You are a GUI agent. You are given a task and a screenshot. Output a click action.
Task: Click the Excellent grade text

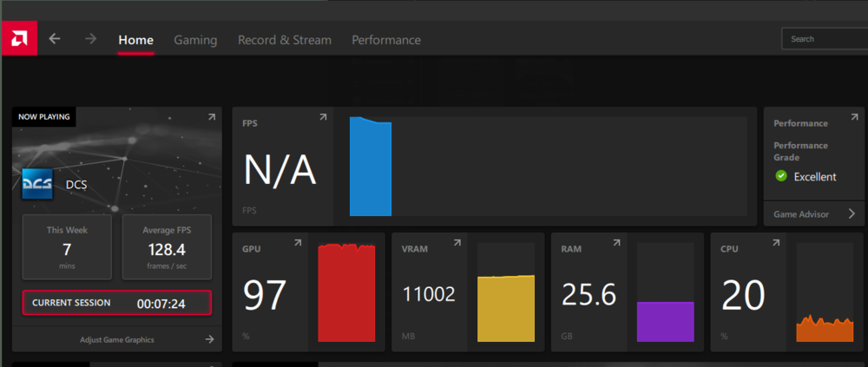(815, 177)
